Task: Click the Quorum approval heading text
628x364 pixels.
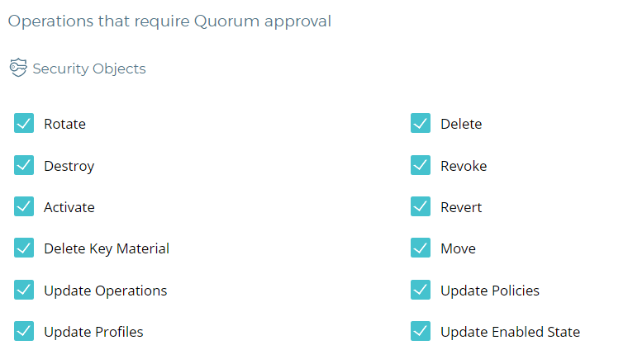Action: point(169,21)
